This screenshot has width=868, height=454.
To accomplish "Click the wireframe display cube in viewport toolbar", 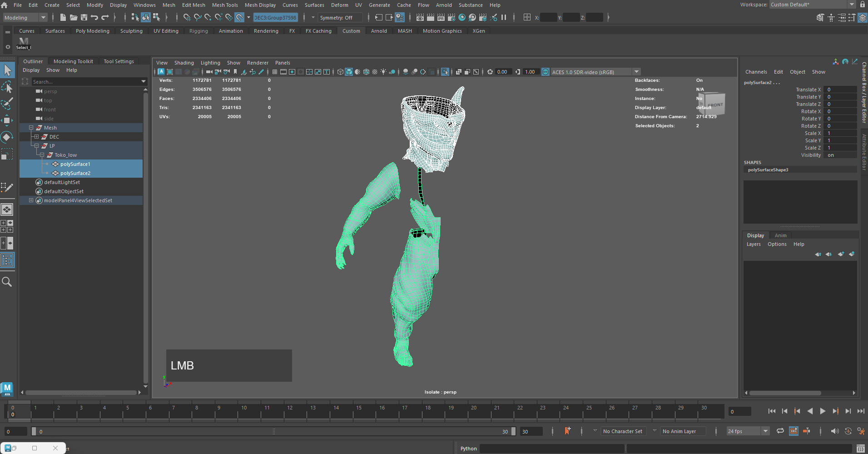I will (x=340, y=72).
